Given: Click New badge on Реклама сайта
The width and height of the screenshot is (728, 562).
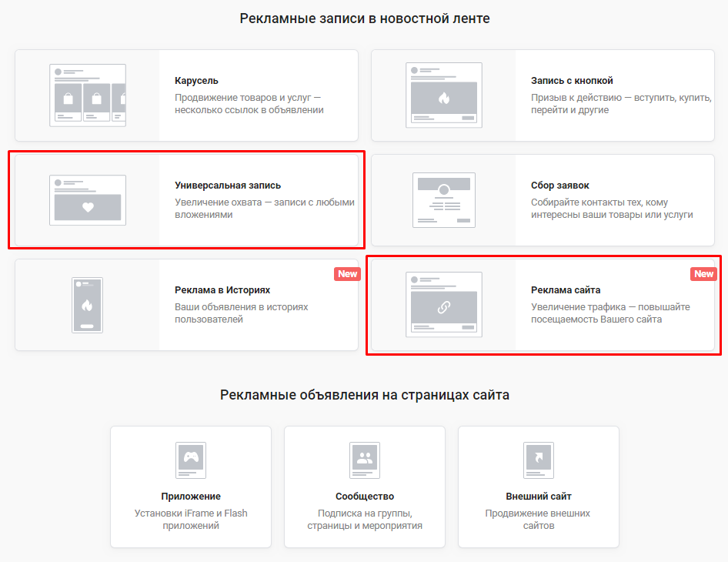Looking at the screenshot, I should click(703, 274).
